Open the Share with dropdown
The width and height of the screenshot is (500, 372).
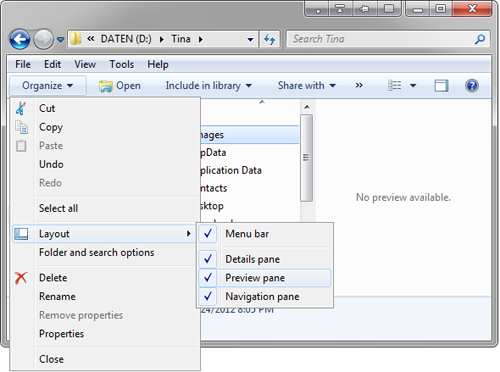pyautogui.click(x=307, y=86)
